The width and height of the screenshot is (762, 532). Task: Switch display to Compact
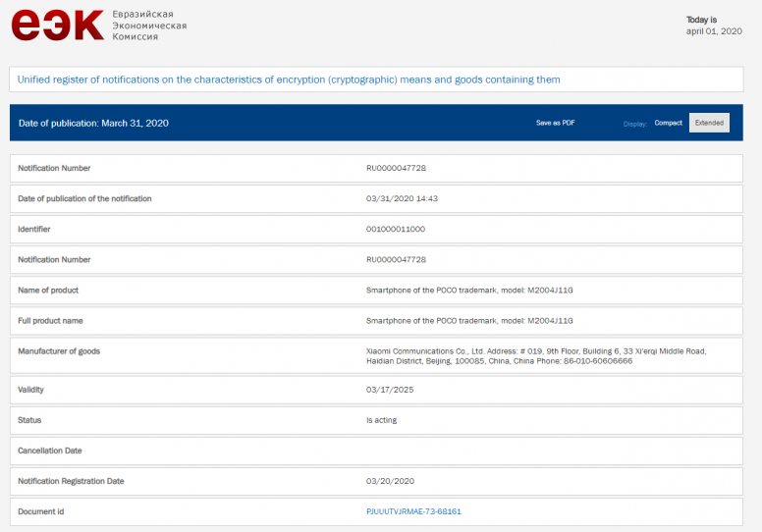point(668,123)
